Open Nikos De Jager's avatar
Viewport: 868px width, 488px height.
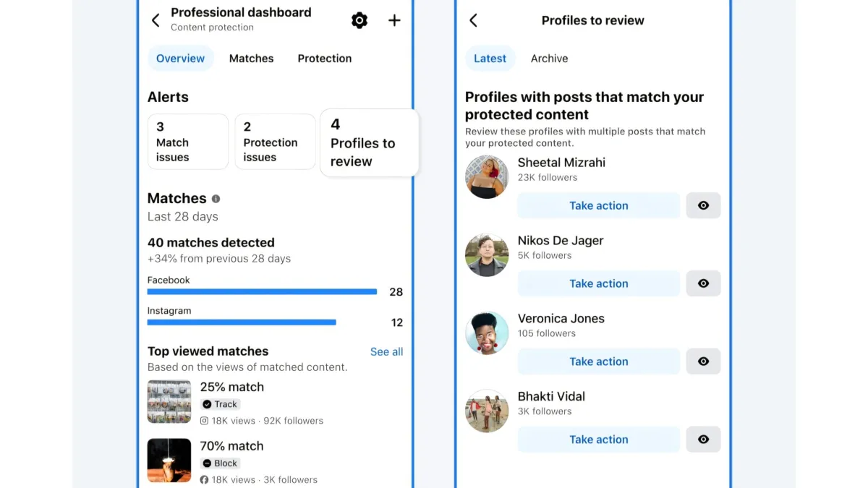pyautogui.click(x=487, y=255)
